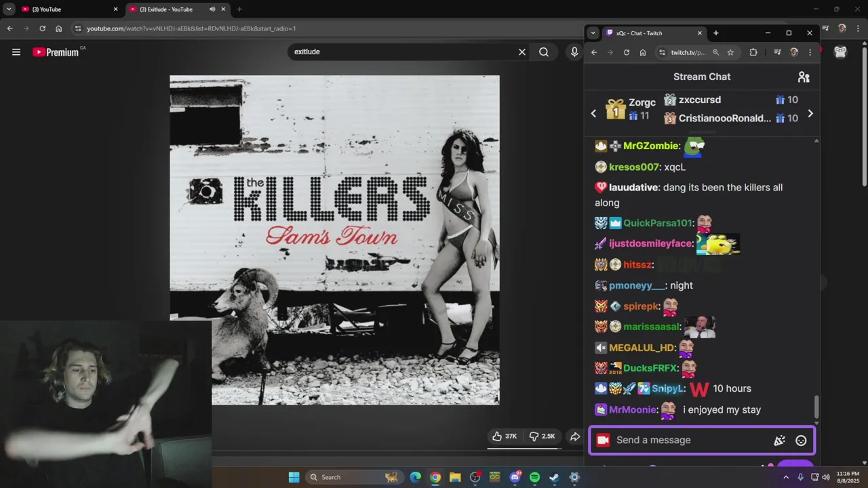
Task: Open Microsoft Edge from the taskbar
Action: coord(415,477)
